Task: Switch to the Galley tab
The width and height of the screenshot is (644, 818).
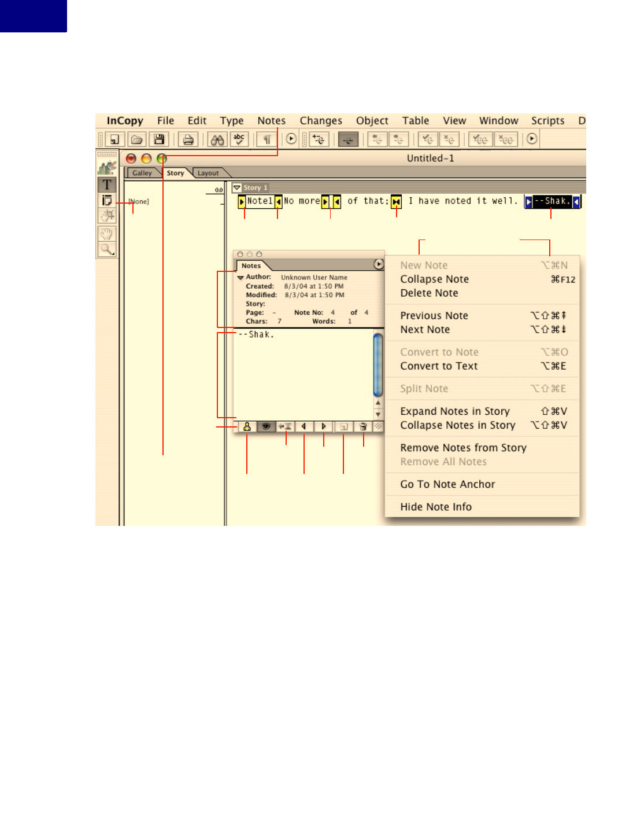Action: coord(142,173)
